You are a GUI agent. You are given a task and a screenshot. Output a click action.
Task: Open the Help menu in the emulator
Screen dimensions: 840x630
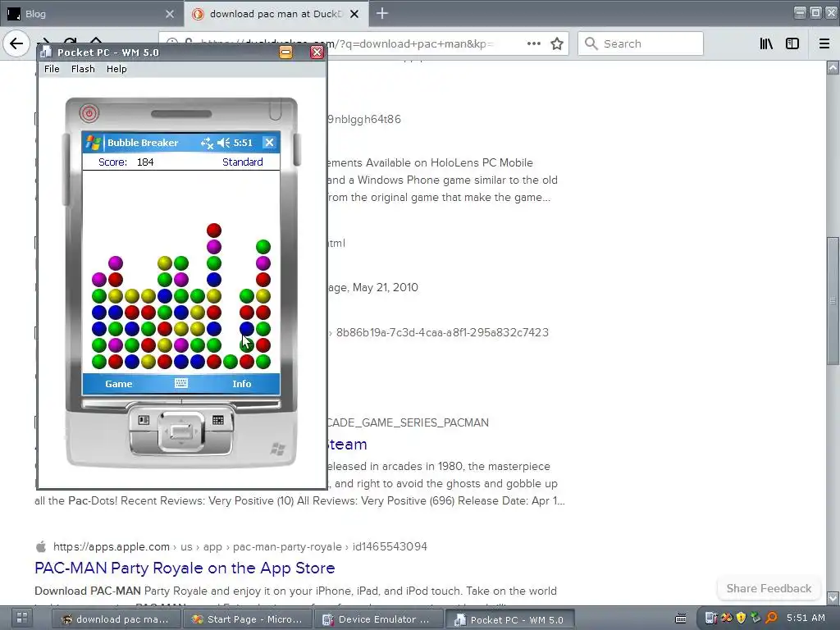point(116,69)
